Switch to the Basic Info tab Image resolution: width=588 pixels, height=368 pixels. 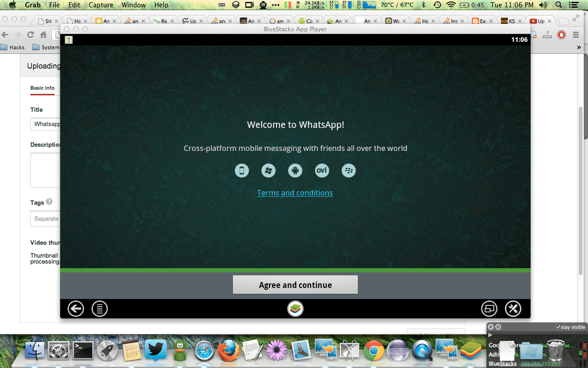pyautogui.click(x=42, y=88)
